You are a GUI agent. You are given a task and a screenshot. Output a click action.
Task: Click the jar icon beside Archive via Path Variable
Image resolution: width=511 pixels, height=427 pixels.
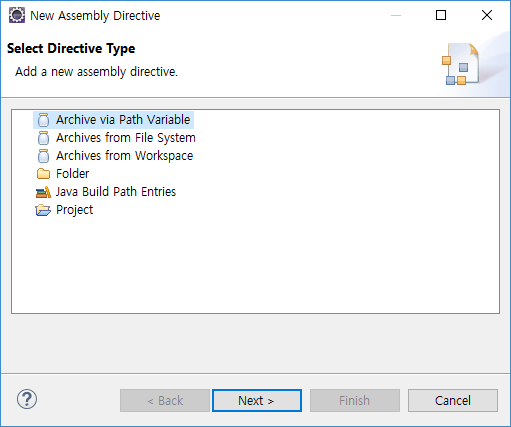[43, 120]
